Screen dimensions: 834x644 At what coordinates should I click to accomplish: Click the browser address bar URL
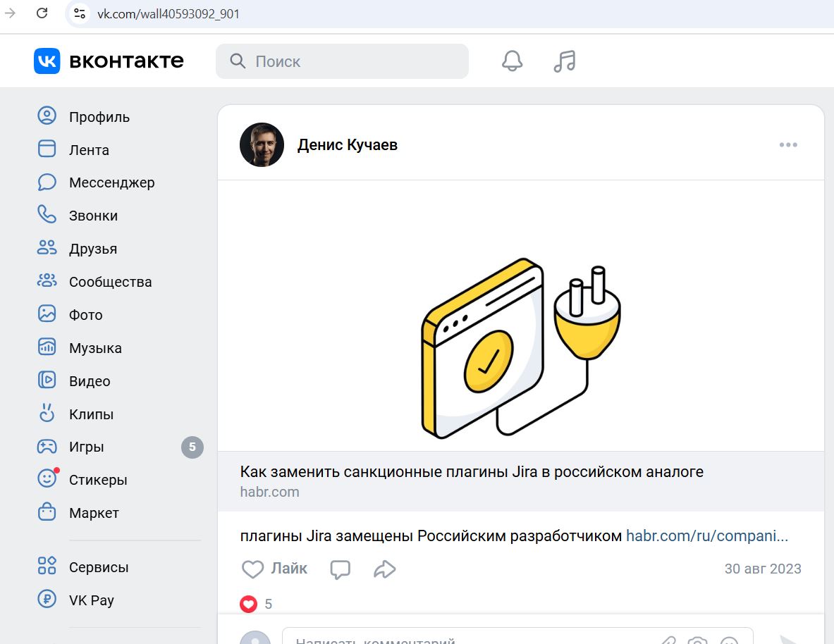(x=168, y=14)
